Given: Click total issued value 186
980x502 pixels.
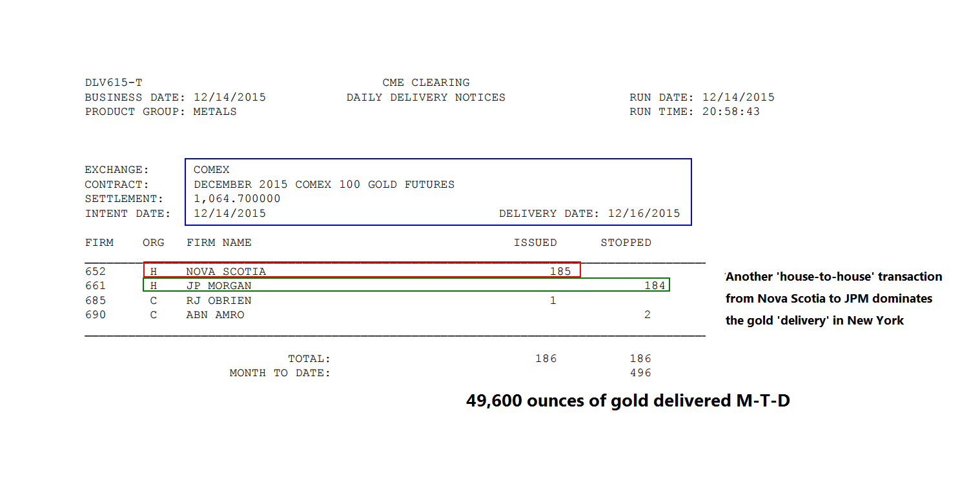Looking at the screenshot, I should tap(546, 359).
